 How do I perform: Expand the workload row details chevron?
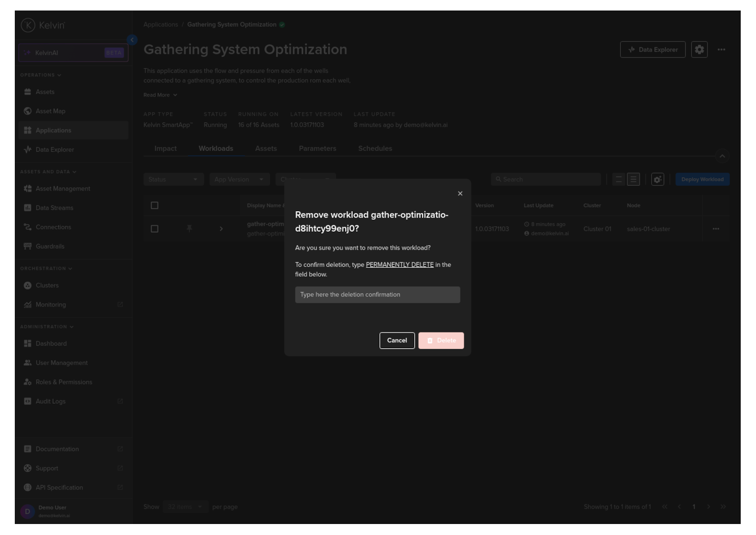[221, 229]
